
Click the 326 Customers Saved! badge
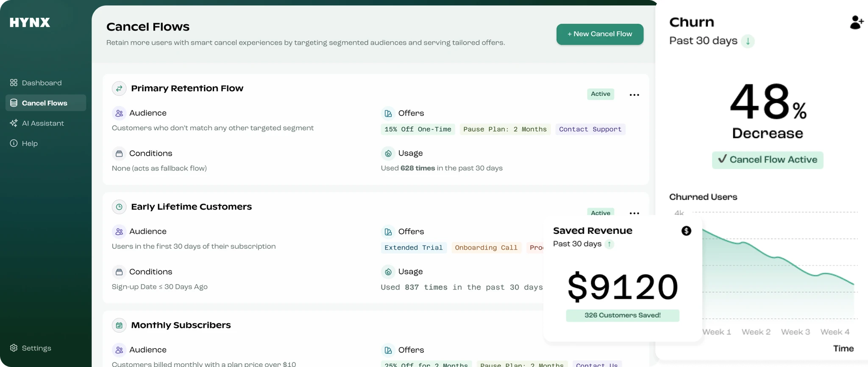point(623,315)
